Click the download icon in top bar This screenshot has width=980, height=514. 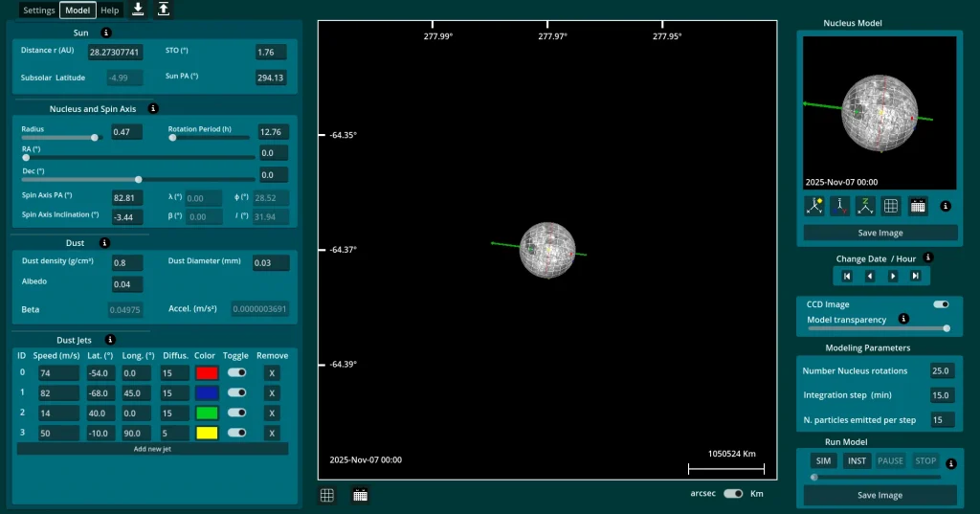[139, 10]
